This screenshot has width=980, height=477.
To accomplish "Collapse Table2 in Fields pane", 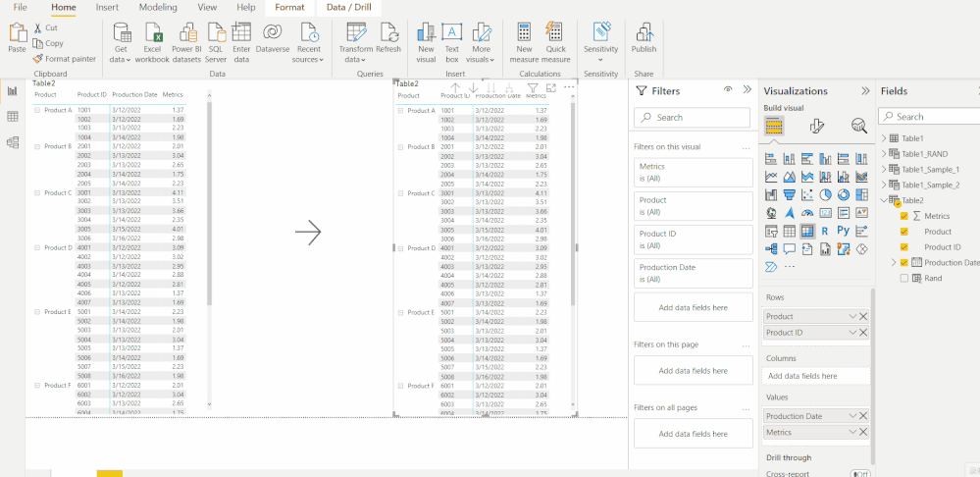I will (883, 200).
